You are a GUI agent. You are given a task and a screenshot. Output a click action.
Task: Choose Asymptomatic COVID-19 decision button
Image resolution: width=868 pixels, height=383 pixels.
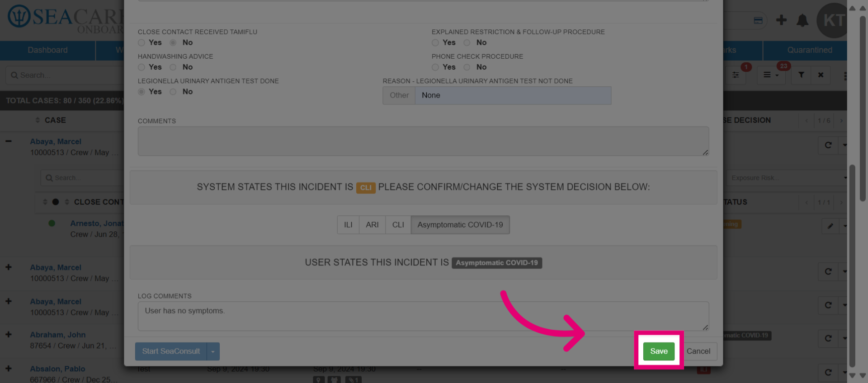460,225
